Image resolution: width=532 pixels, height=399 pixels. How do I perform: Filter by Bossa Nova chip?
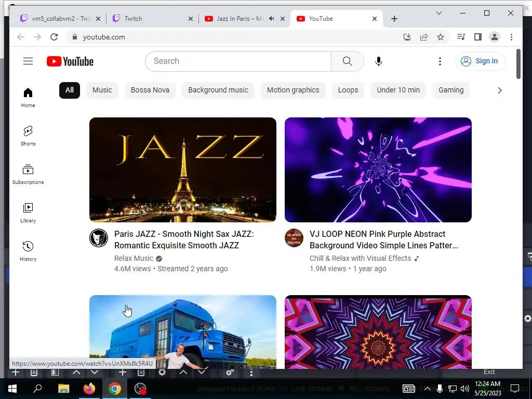(x=150, y=90)
